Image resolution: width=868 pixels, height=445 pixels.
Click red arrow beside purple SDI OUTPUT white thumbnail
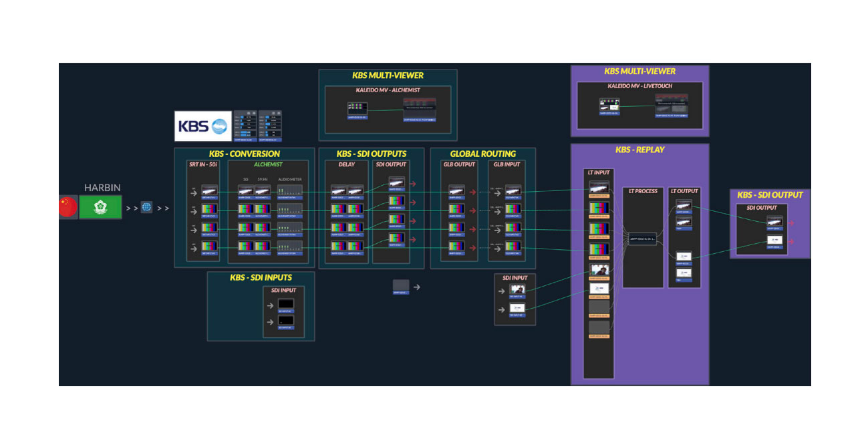pos(790,242)
